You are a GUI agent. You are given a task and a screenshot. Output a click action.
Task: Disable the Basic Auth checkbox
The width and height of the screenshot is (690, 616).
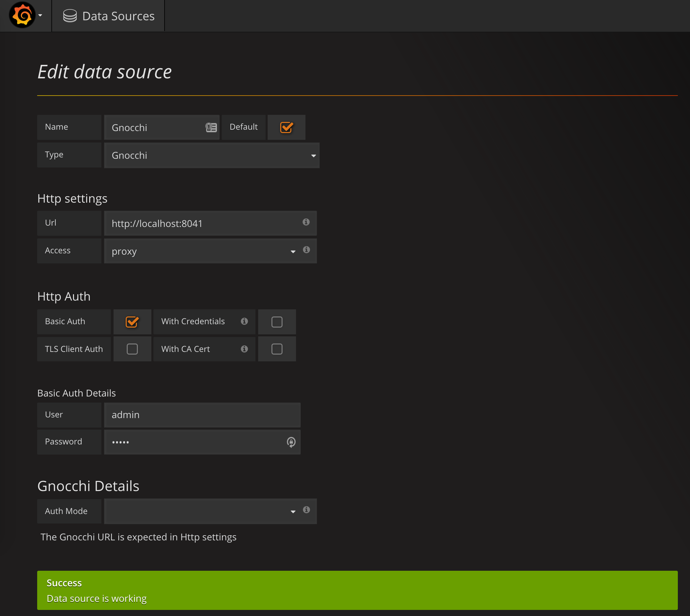(x=132, y=322)
